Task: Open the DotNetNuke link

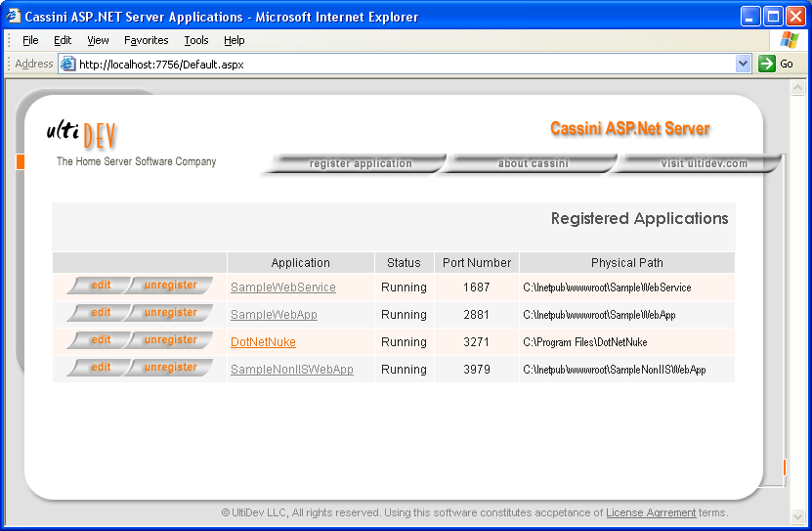Action: 263,342
